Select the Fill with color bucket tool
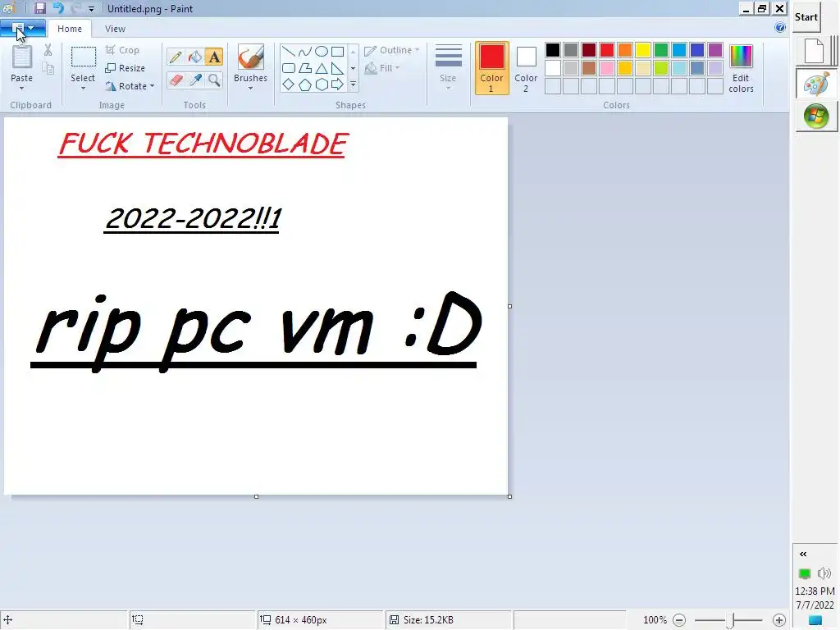Image resolution: width=840 pixels, height=630 pixels. pyautogui.click(x=195, y=57)
